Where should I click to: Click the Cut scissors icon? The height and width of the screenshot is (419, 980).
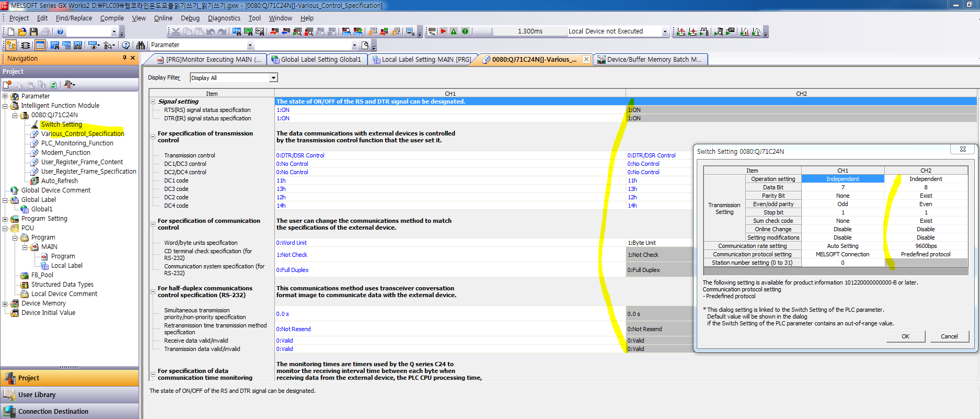point(176,32)
